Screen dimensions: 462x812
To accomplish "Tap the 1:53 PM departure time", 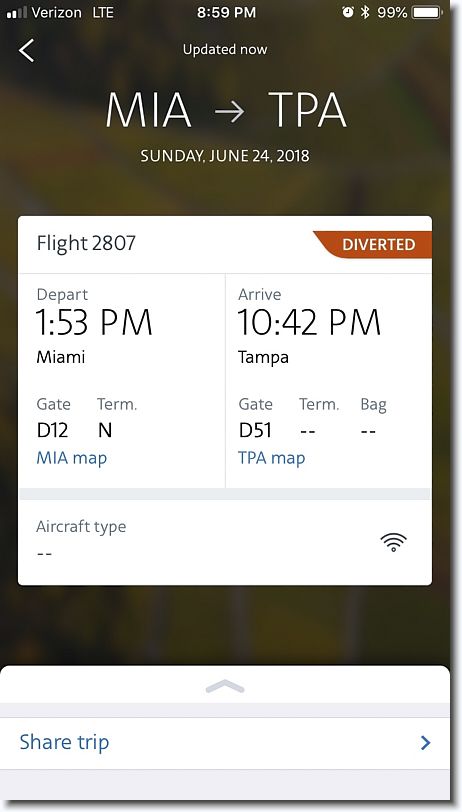I will pyautogui.click(x=94, y=322).
